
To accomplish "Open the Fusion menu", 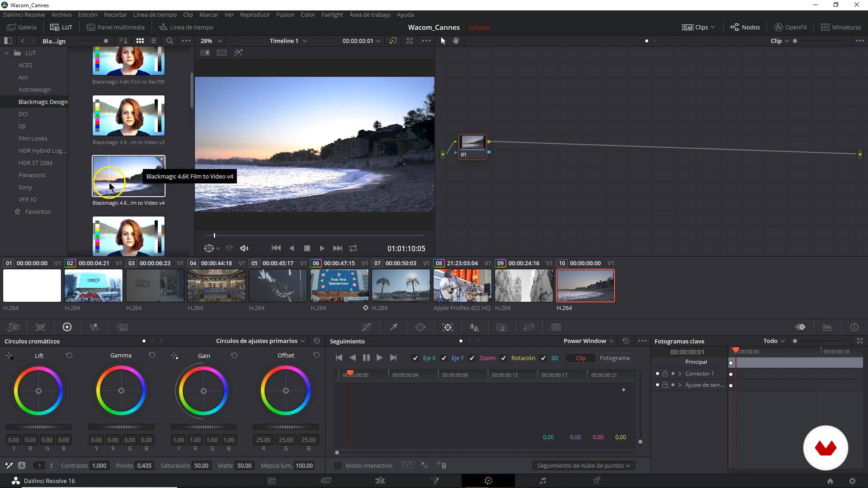I will (x=285, y=14).
